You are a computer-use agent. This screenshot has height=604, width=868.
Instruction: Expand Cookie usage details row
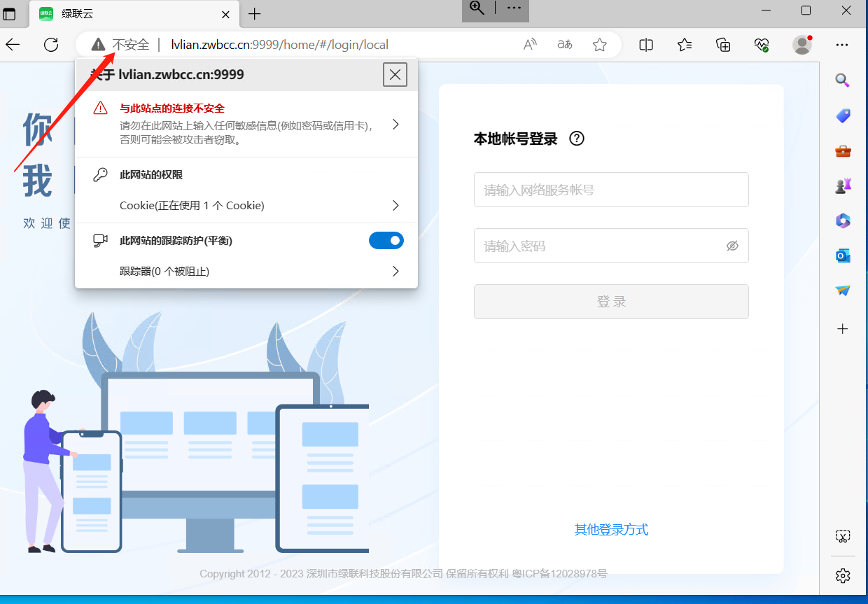[395, 206]
